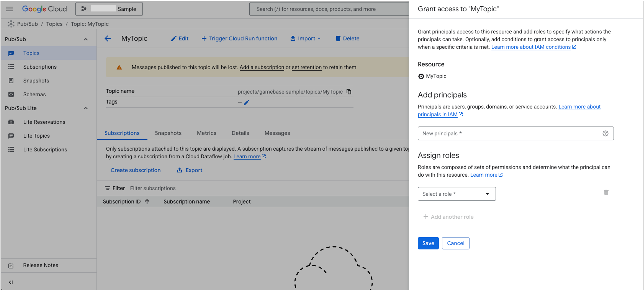
Task: Open the main navigation hamburger menu
Action: click(x=9, y=9)
